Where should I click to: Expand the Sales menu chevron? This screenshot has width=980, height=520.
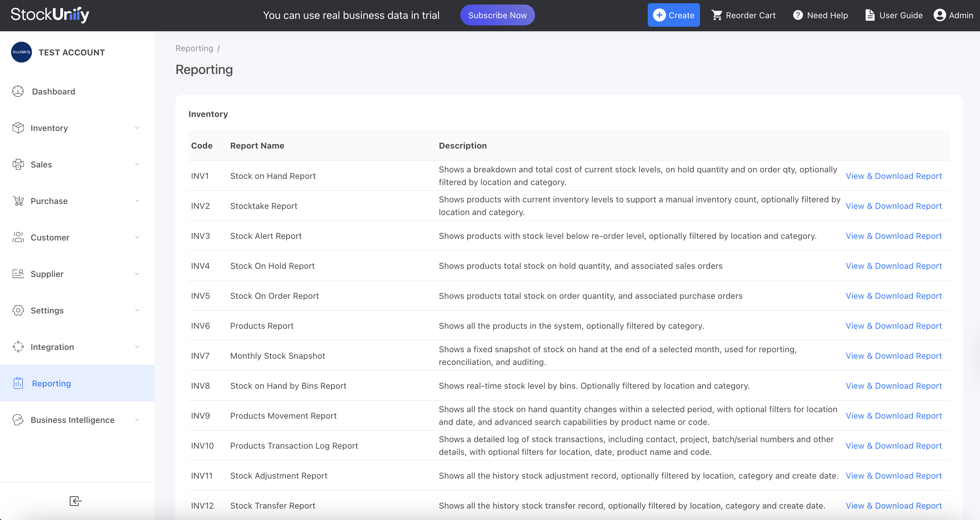tap(137, 164)
